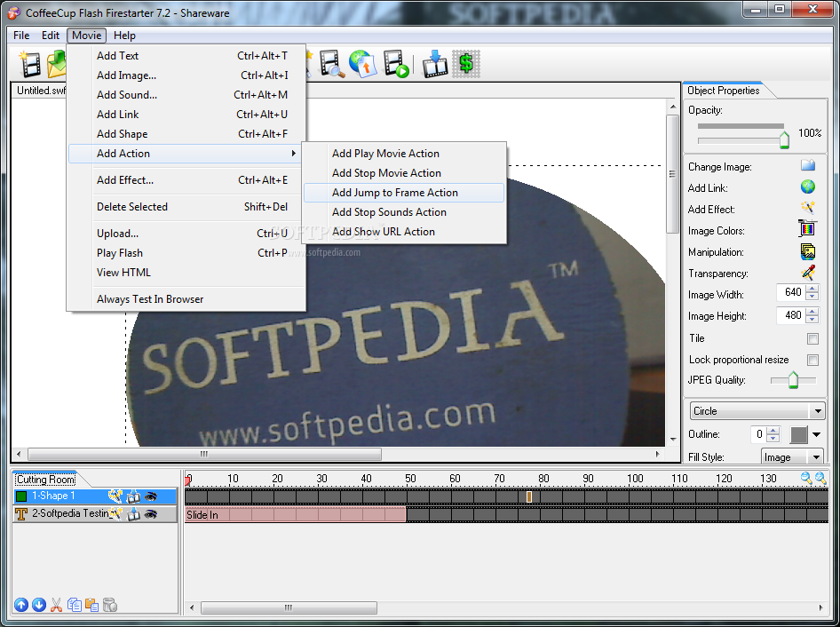Screen dimensions: 840x627
Task: Select Add Show URL Action
Action: 404,232
